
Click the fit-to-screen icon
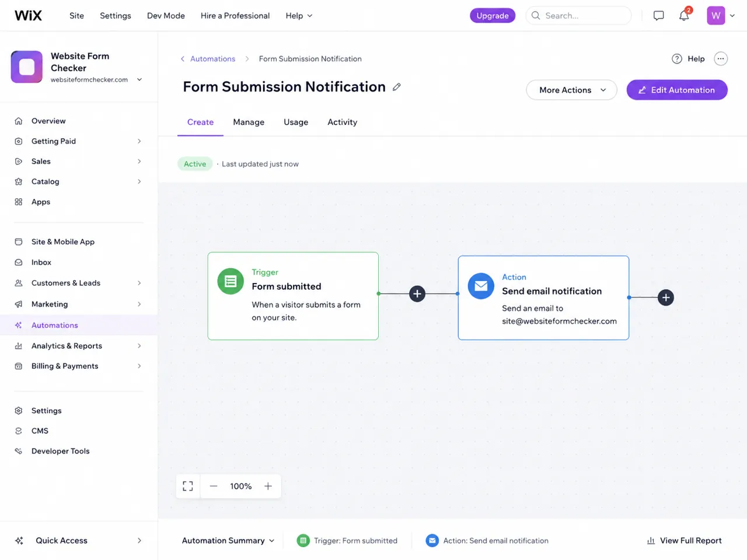point(188,486)
